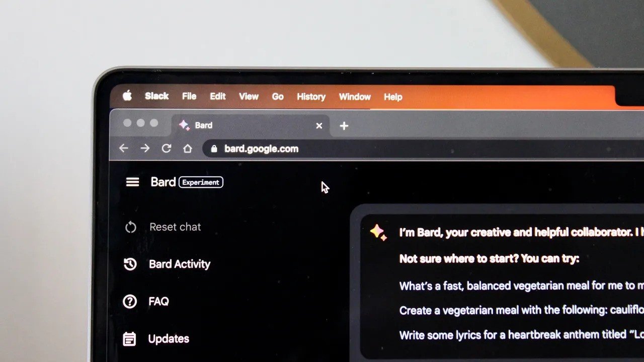
Task: Reload the page with refresh icon
Action: point(166,149)
